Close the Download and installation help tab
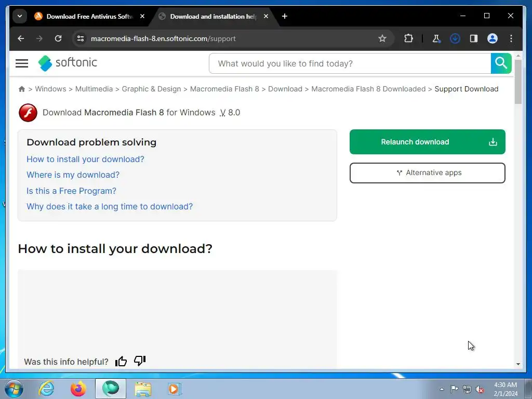This screenshot has width=532, height=399. pos(266,16)
